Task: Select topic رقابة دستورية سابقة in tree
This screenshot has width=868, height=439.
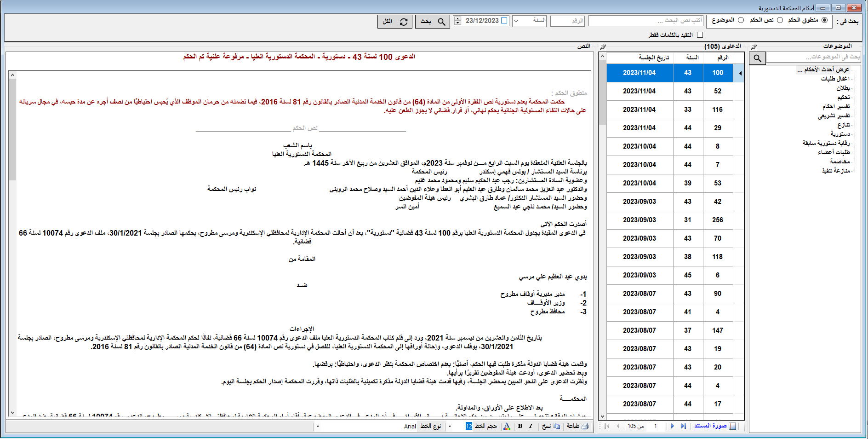Action: 826,143
